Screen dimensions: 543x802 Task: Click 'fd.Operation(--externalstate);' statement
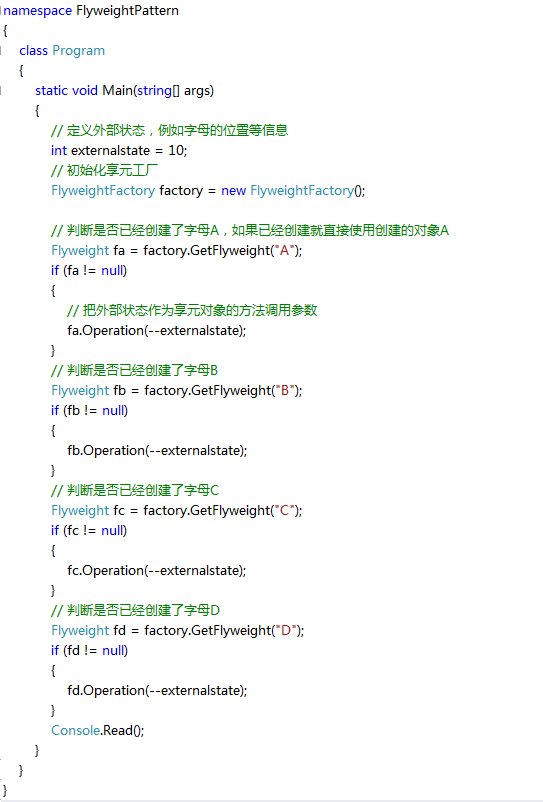[157, 690]
